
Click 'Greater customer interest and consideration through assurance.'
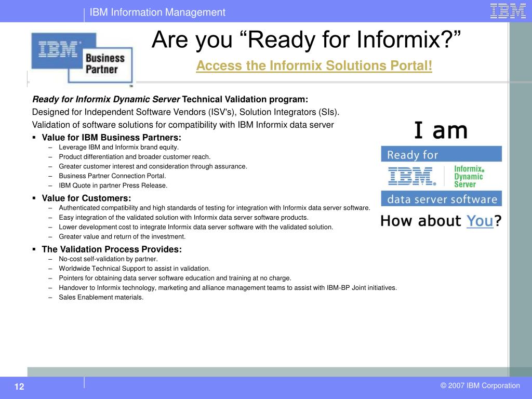(153, 166)
